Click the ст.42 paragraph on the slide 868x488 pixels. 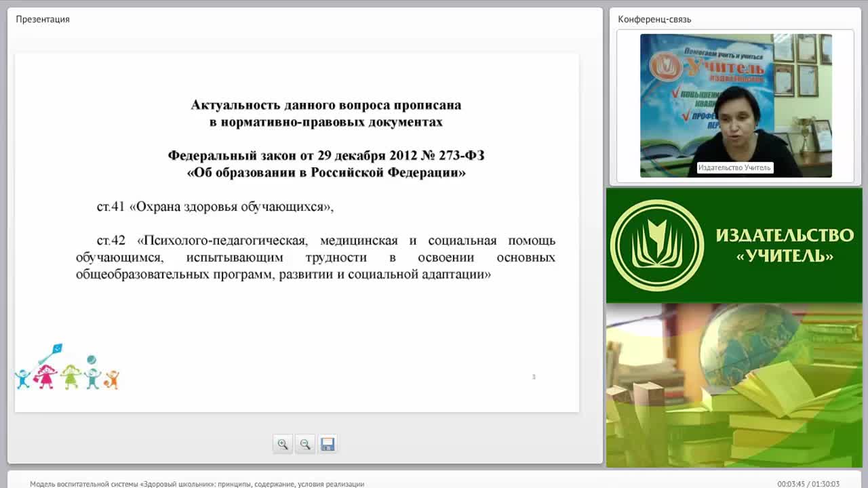[315, 258]
